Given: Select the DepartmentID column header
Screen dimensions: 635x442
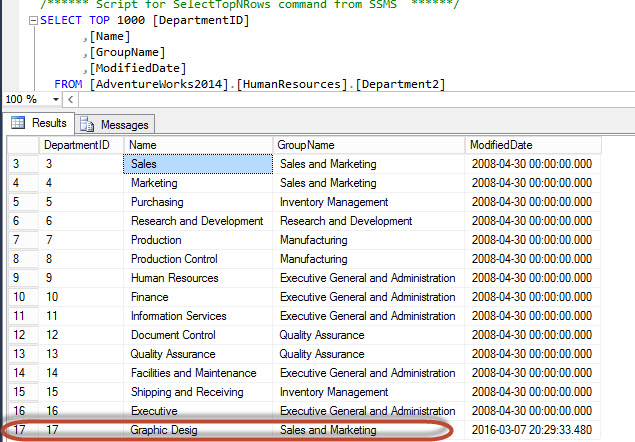Looking at the screenshot, I should [x=81, y=145].
